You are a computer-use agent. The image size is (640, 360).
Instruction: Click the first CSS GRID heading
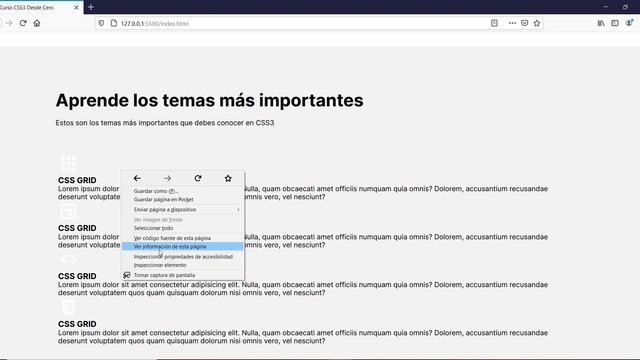[x=77, y=180]
